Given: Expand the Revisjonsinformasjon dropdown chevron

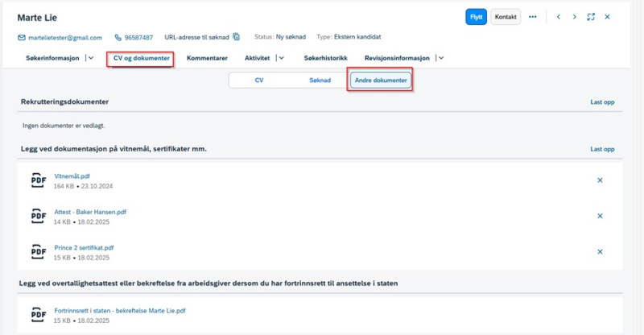Looking at the screenshot, I should (441, 58).
